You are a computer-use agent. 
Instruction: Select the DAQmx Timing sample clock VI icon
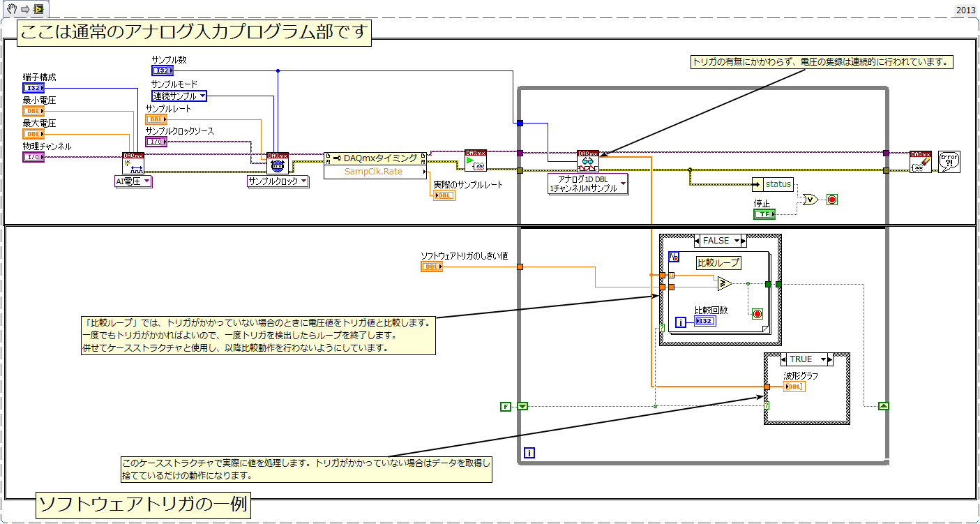pyautogui.click(x=278, y=163)
